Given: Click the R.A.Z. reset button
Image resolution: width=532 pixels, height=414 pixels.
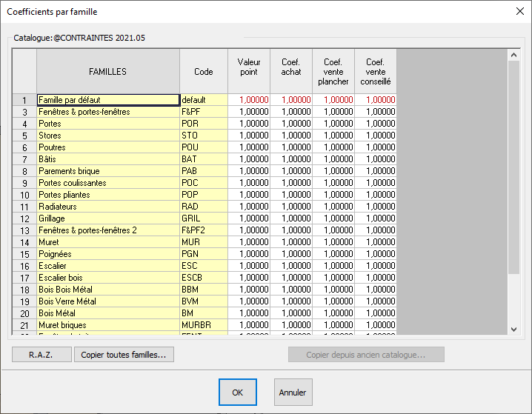Looking at the screenshot, I should (41, 355).
